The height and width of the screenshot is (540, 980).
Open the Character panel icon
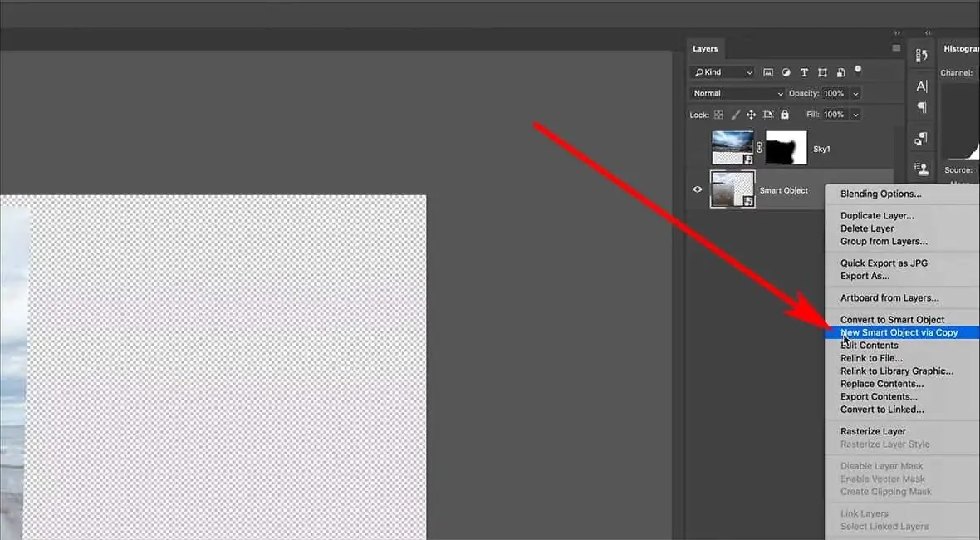point(921,85)
